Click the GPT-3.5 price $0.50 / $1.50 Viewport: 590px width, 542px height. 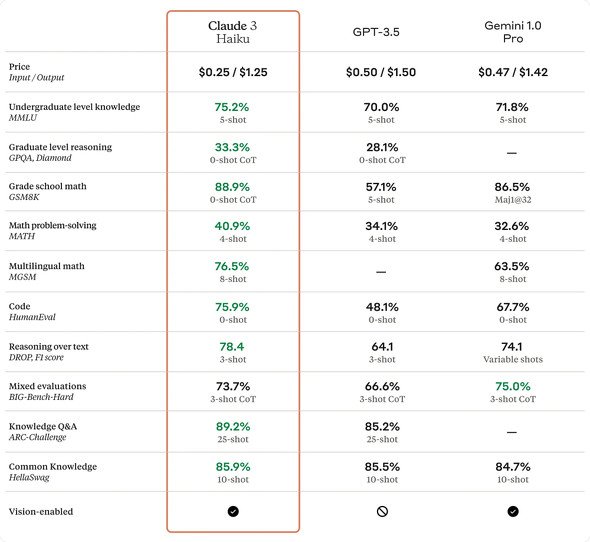coord(381,72)
